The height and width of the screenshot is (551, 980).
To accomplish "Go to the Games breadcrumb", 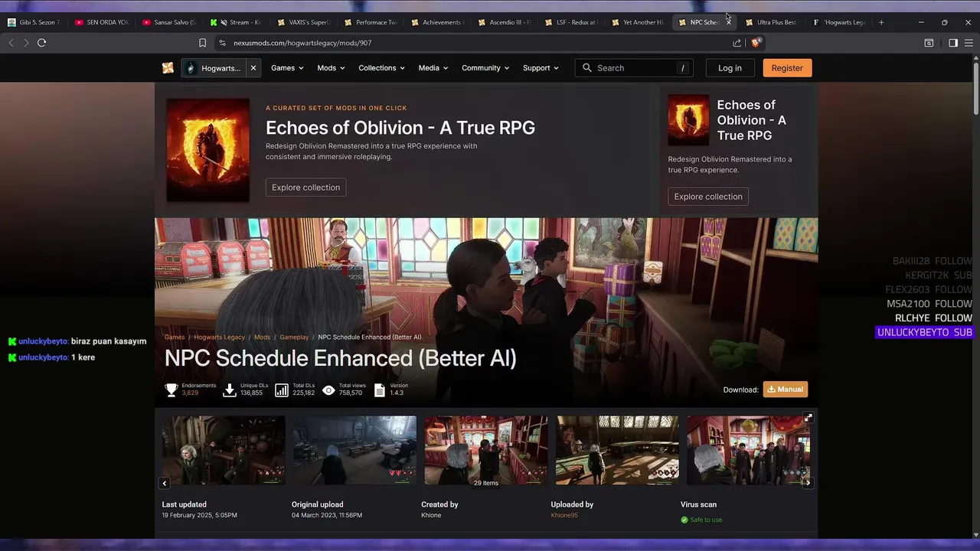I will point(175,337).
